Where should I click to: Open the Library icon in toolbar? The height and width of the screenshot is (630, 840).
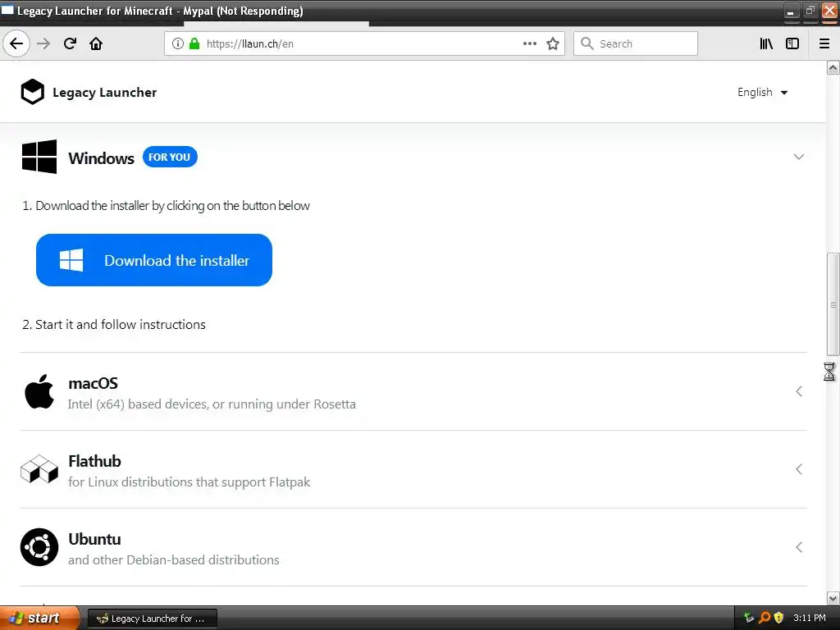click(x=766, y=44)
